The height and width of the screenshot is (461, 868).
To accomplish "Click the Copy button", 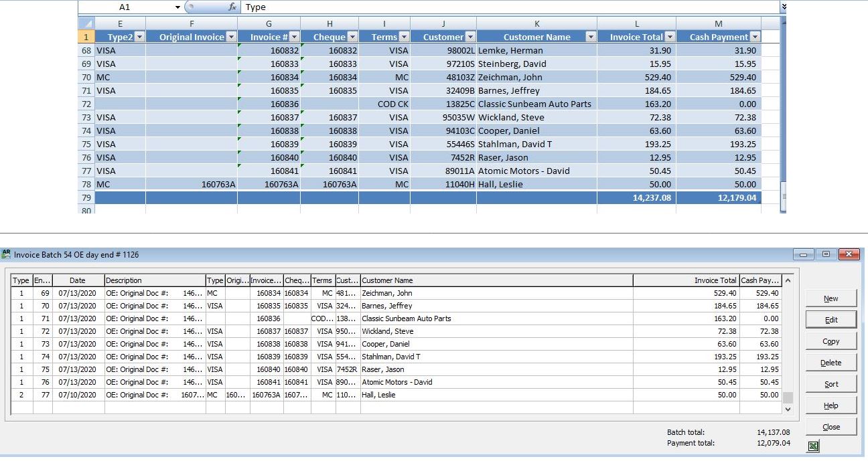I will [x=830, y=341].
